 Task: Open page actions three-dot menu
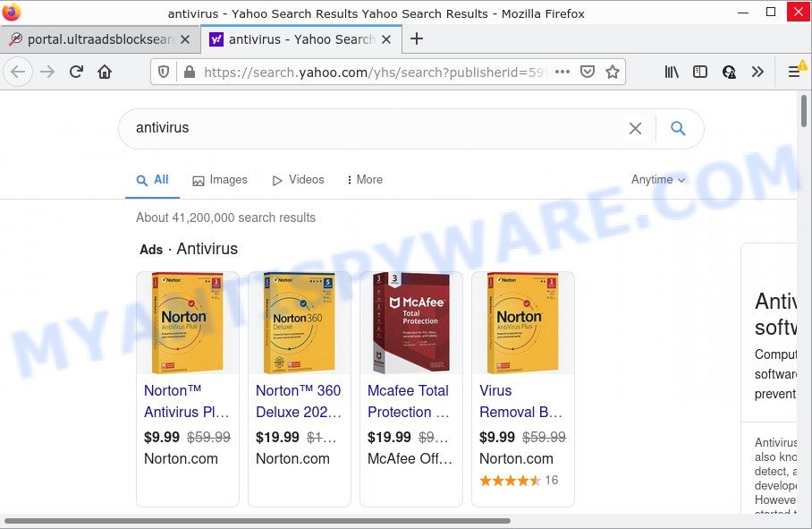pos(562,72)
